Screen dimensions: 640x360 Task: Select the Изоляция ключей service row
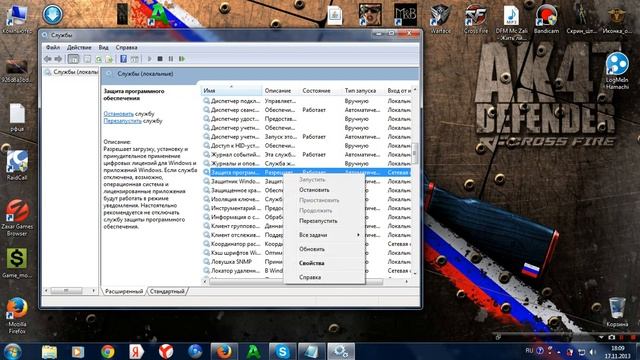tap(242, 199)
